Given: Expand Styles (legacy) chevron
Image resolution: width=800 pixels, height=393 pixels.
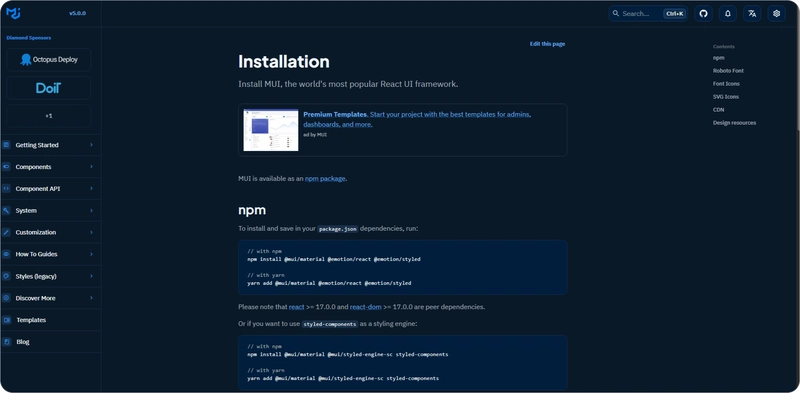Looking at the screenshot, I should tap(91, 276).
